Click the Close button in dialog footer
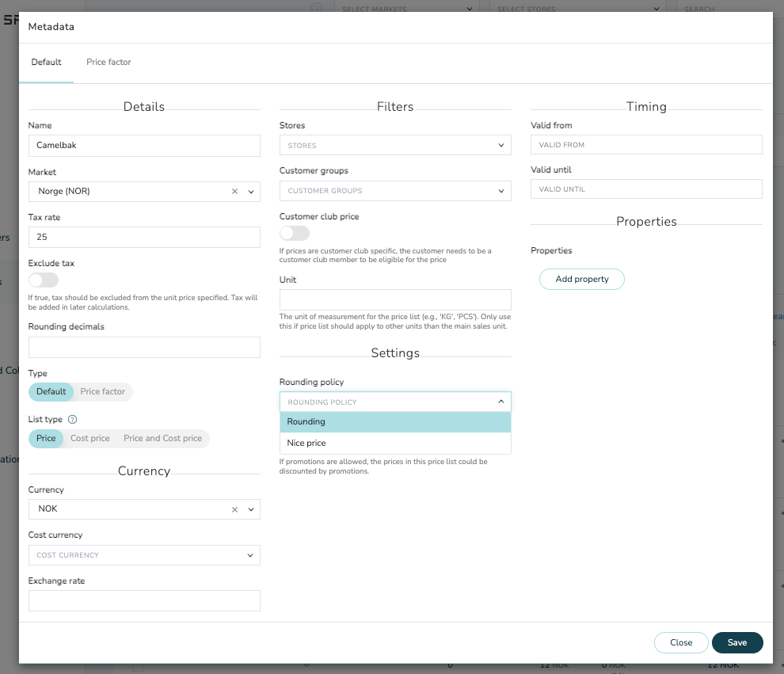This screenshot has width=784, height=674. pyautogui.click(x=680, y=642)
